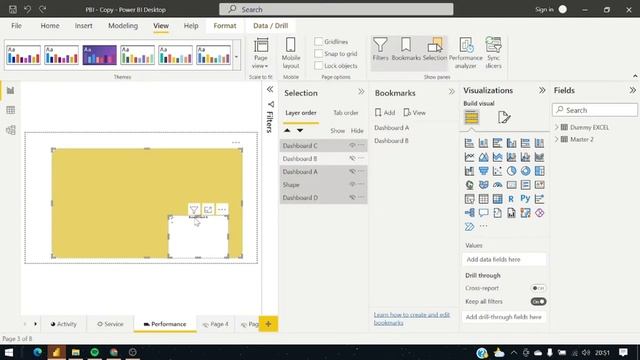Click Focus mode icon on visual
640x360 pixels.
[208, 210]
